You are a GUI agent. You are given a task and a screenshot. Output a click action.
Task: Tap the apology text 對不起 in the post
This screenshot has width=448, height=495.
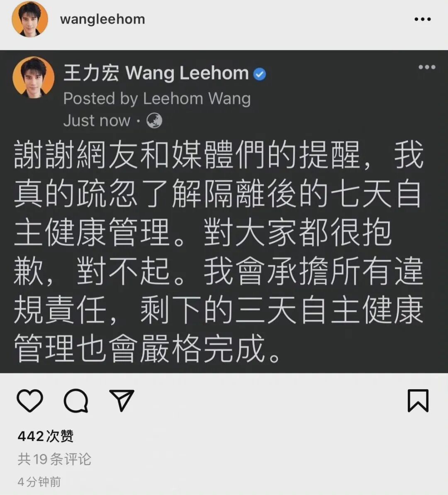pyautogui.click(x=124, y=271)
